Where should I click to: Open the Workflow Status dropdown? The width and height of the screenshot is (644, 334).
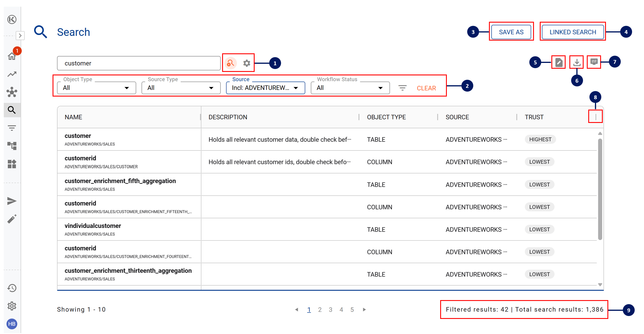pyautogui.click(x=350, y=88)
